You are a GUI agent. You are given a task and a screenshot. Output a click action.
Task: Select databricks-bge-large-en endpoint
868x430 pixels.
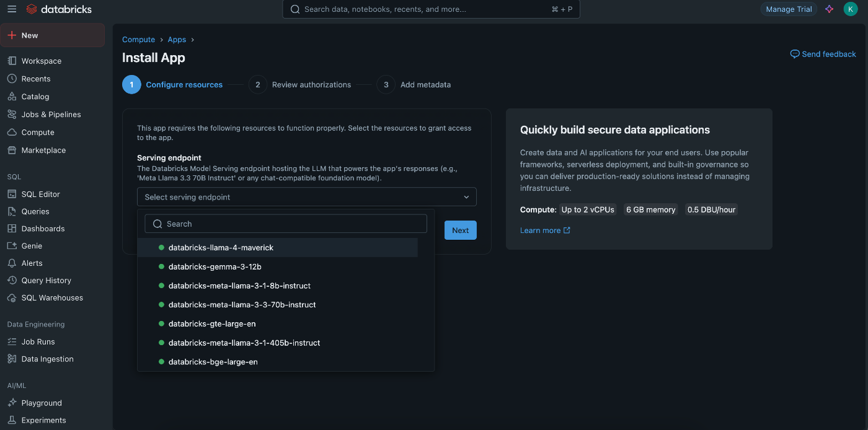pyautogui.click(x=278, y=362)
